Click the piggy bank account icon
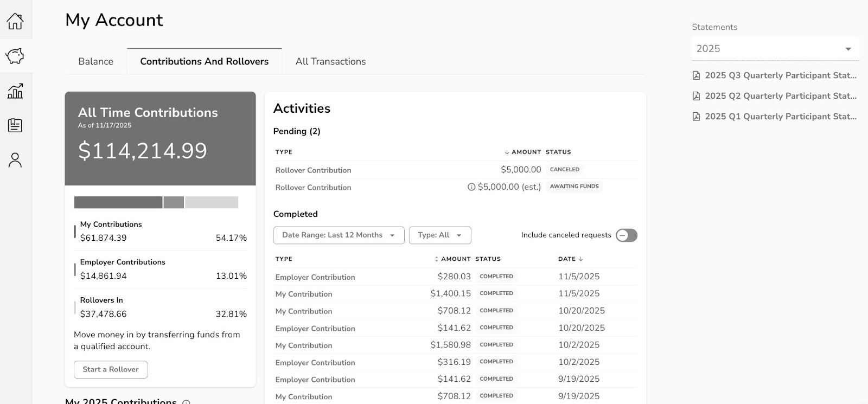 (15, 56)
